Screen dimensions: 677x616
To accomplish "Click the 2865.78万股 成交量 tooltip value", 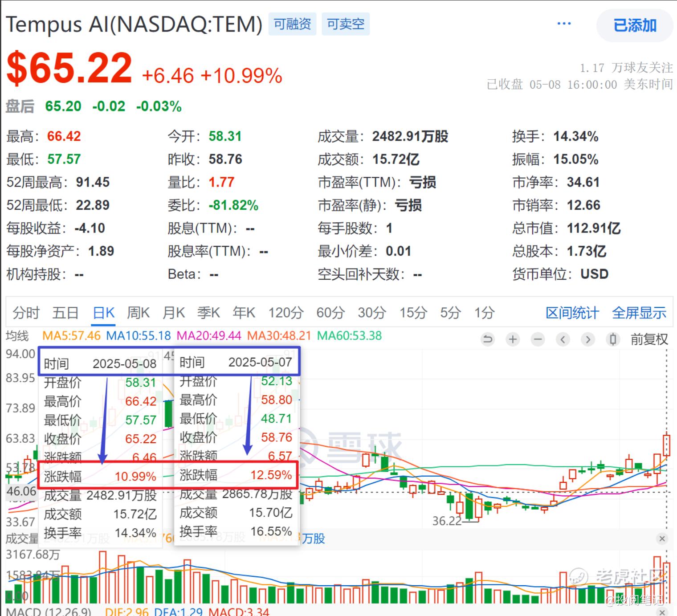I will pyautogui.click(x=257, y=494).
